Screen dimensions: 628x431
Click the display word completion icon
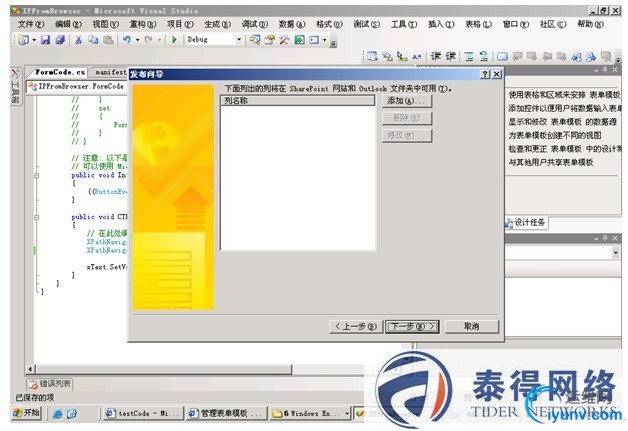(x=417, y=56)
